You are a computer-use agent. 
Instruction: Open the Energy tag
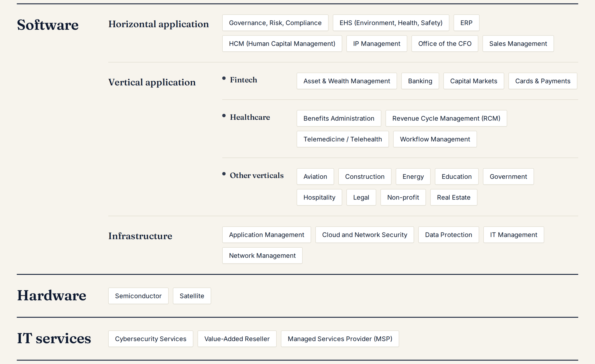pos(413,177)
